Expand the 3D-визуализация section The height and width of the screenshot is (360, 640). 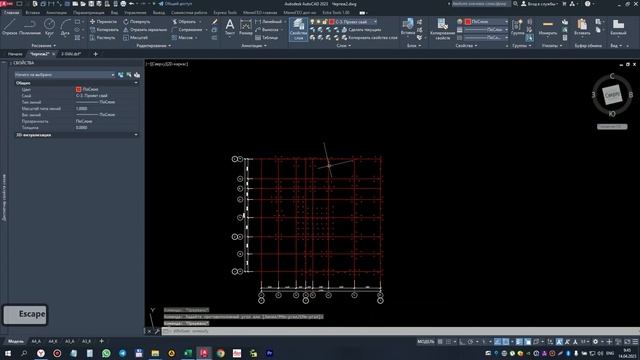[x=136, y=135]
